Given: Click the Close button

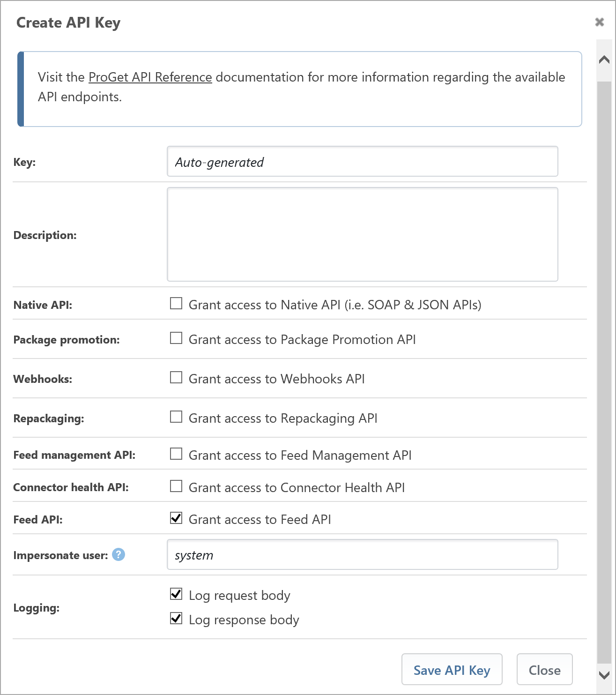Looking at the screenshot, I should pyautogui.click(x=545, y=670).
